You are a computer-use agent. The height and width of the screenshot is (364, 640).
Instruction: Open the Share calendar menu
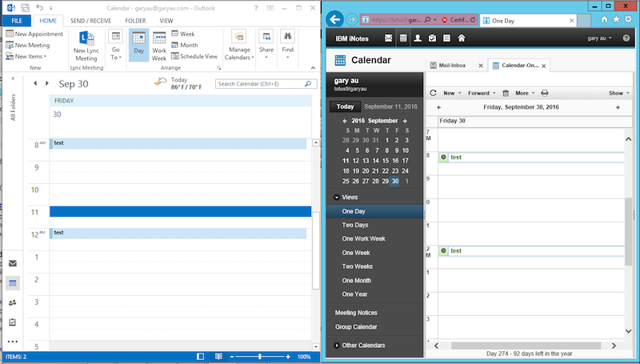[x=266, y=46]
